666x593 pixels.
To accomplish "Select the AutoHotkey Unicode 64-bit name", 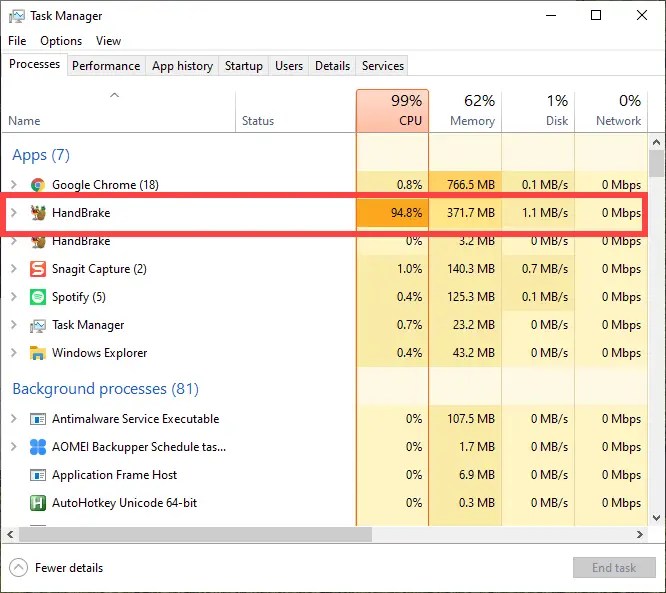I will tap(124, 503).
